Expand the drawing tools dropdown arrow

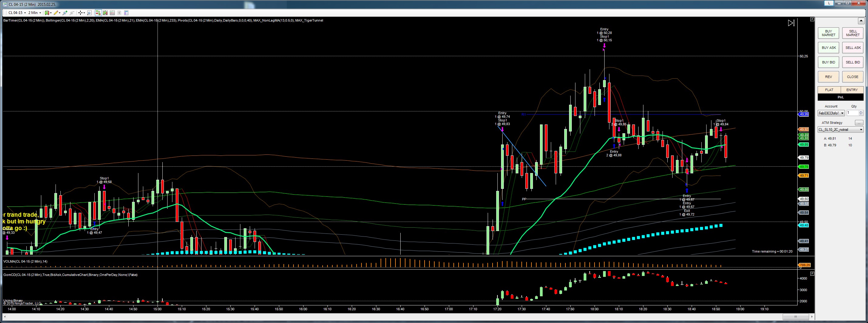60,13
